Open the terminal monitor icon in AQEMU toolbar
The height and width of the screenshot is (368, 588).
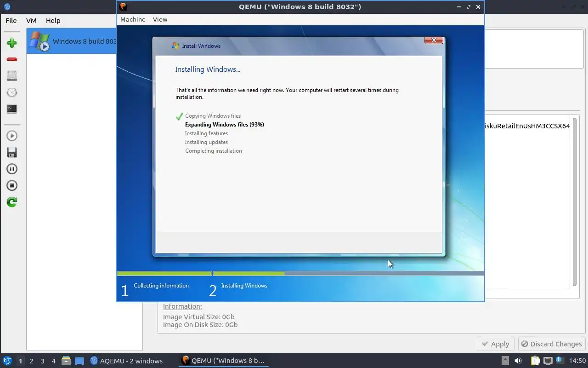[12, 109]
